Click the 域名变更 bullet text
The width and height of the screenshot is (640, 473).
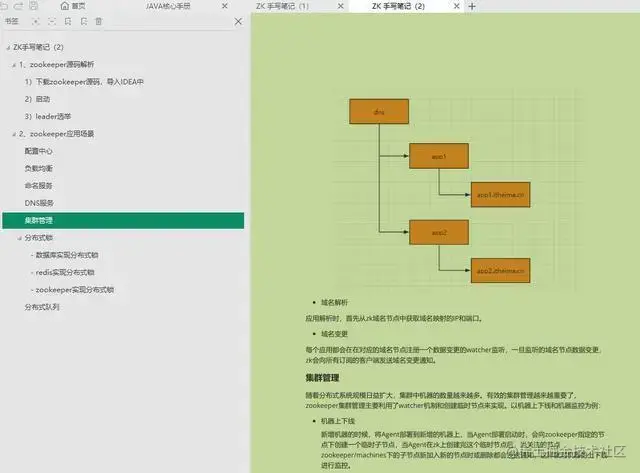click(334, 334)
